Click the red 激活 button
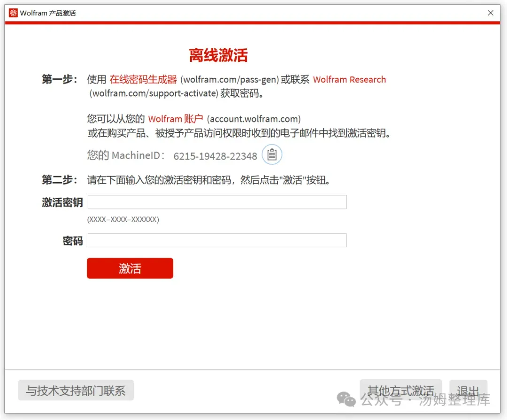507x420 pixels. [130, 268]
